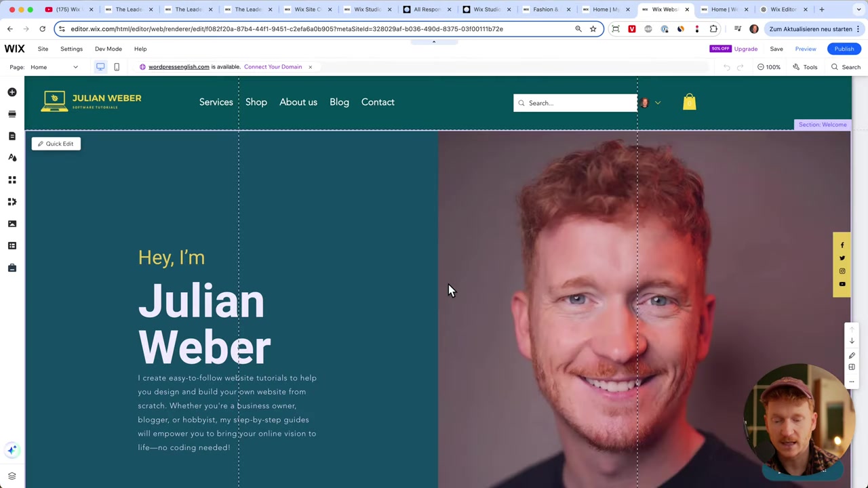868x488 pixels.
Task: Switch to desktop view
Action: (100, 67)
